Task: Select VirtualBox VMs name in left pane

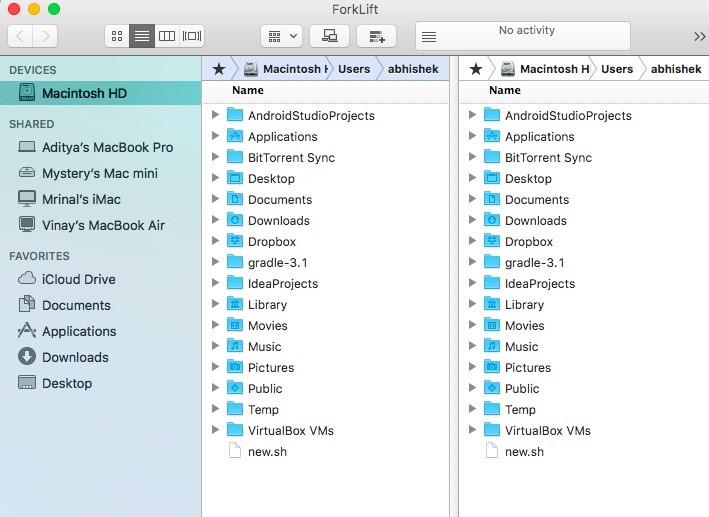Action: 291,431
